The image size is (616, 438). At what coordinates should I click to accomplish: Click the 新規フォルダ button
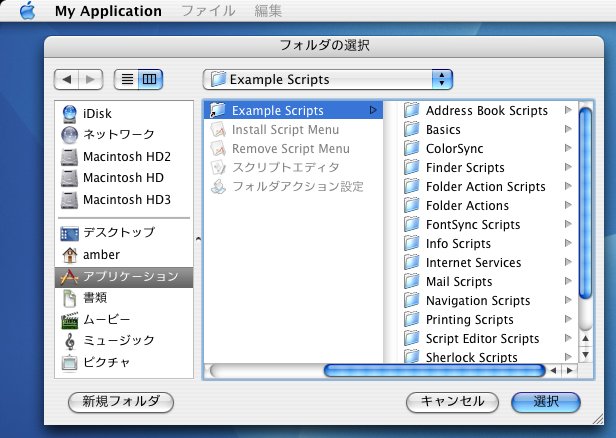tap(121, 402)
